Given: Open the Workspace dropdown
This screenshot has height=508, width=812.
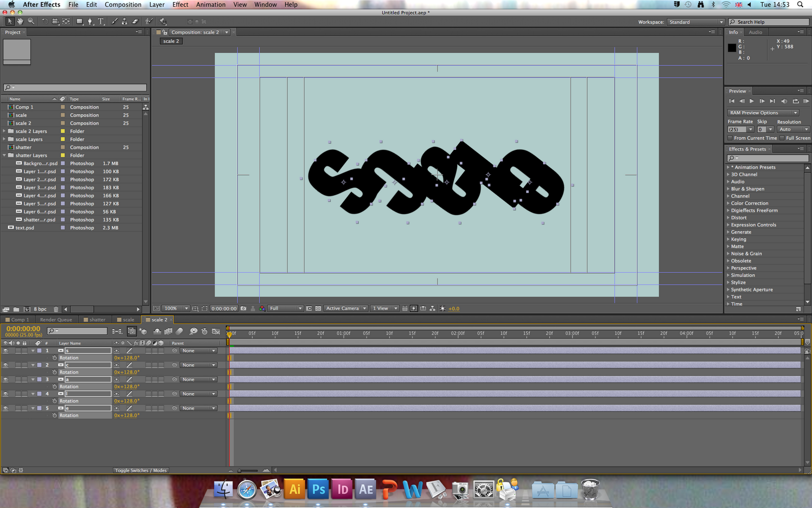Looking at the screenshot, I should pos(696,22).
